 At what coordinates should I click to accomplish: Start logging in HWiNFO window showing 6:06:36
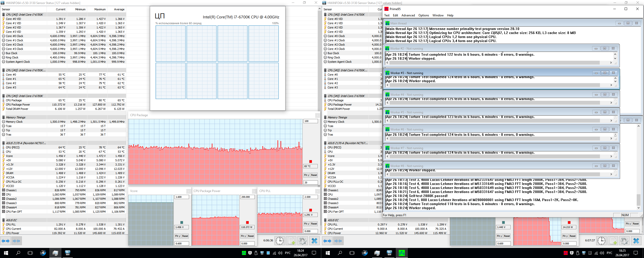click(x=291, y=241)
